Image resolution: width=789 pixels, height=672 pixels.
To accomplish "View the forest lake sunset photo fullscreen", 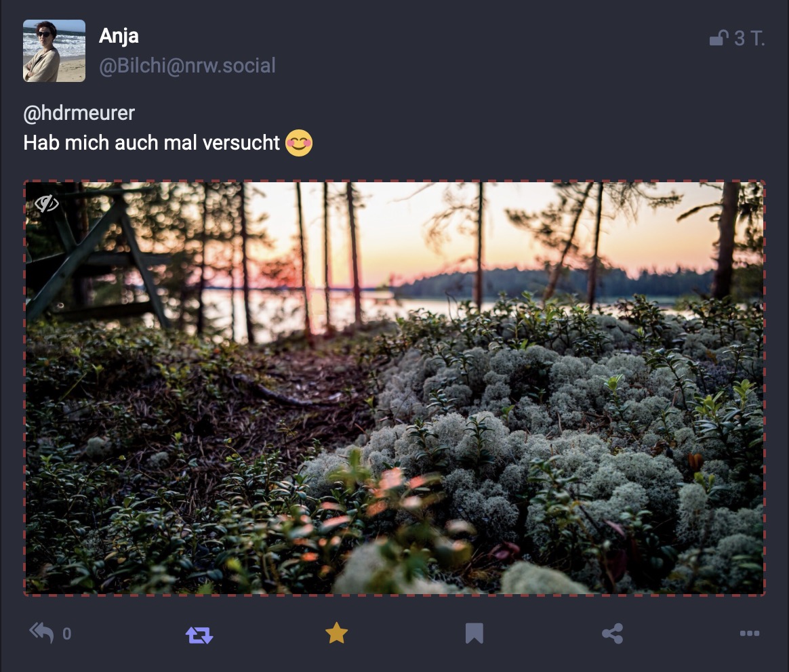I will coord(394,387).
